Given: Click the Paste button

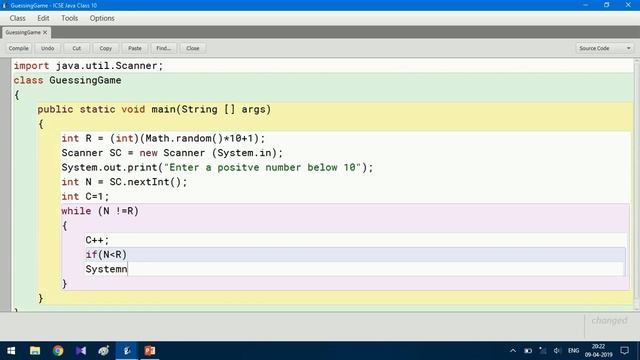Looking at the screenshot, I should (135, 48).
